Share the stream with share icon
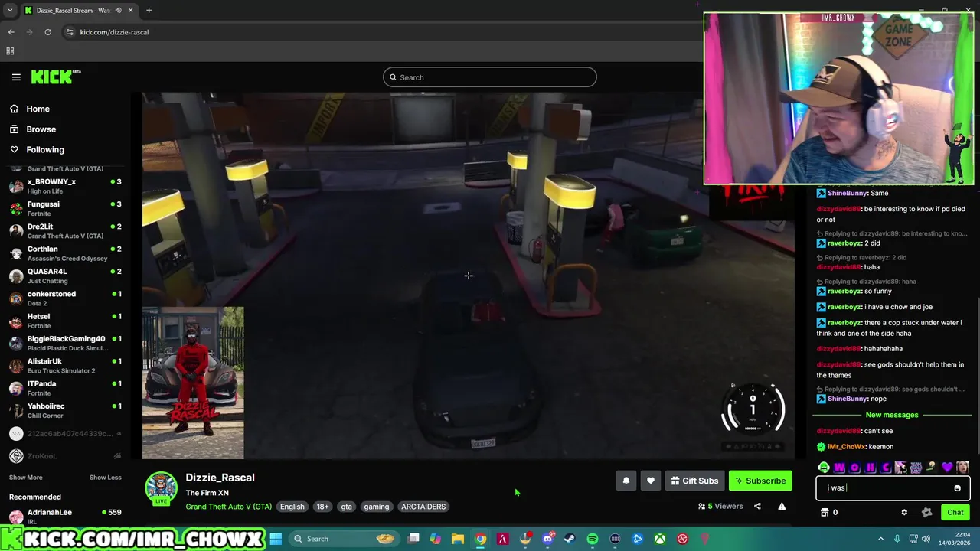The image size is (980, 551). click(x=757, y=506)
